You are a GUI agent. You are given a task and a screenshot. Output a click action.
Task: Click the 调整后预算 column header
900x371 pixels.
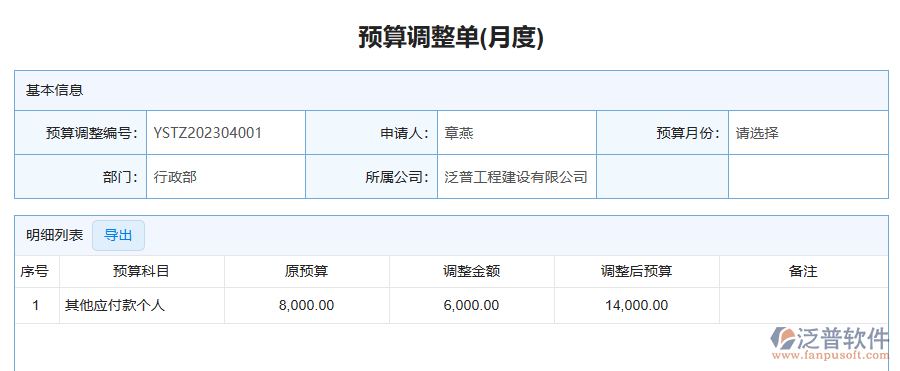coord(637,272)
